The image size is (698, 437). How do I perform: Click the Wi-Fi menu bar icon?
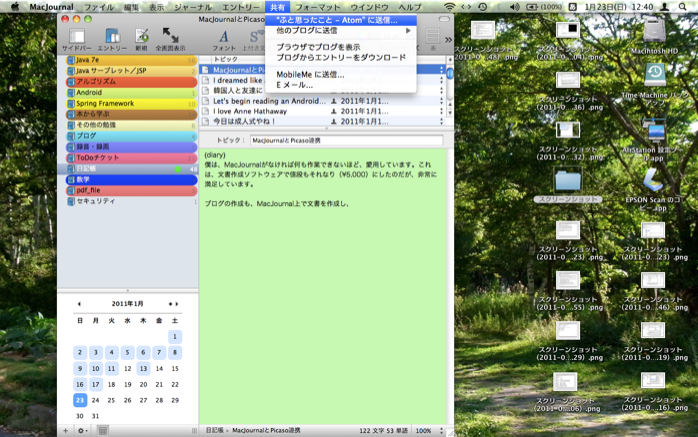pyautogui.click(x=450, y=7)
